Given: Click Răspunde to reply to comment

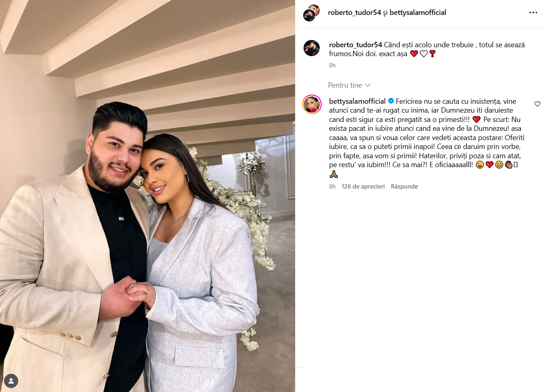Looking at the screenshot, I should point(404,187).
